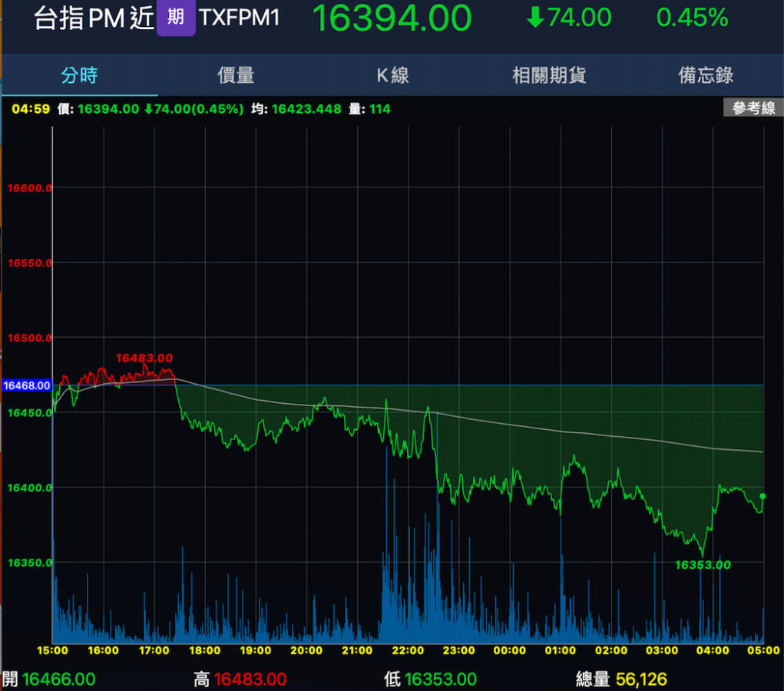Click the 16550.0 price axis label
Screen dimensions: 784x691
(29, 263)
